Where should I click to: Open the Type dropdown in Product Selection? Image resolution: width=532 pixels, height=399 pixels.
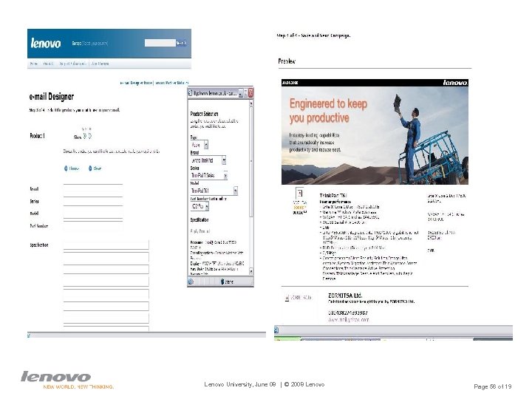point(199,145)
